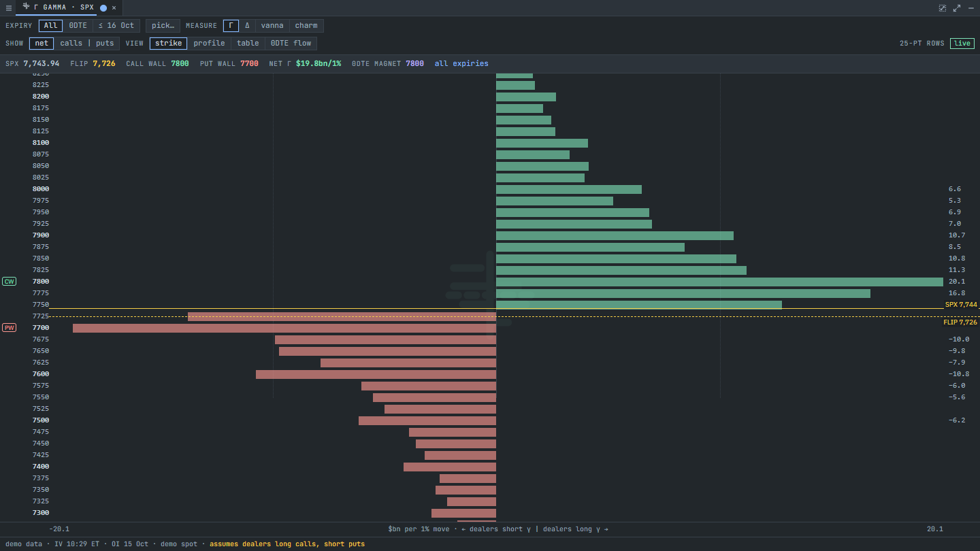Click the 7500 strike bar
The height and width of the screenshot is (551, 980).
[x=427, y=420]
